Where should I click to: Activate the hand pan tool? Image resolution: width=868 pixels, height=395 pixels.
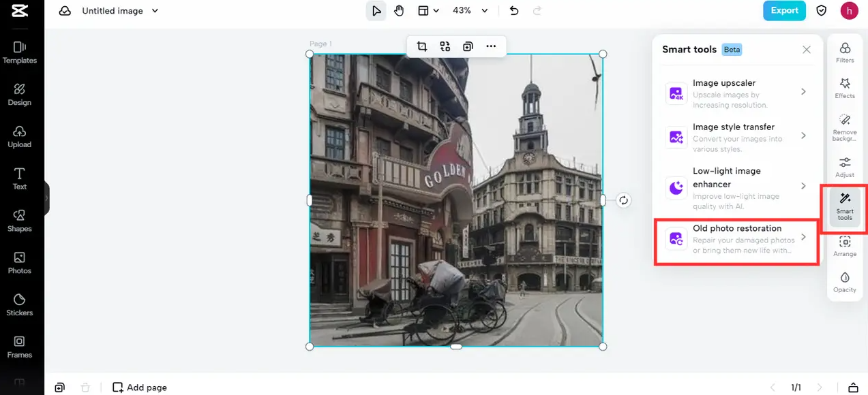[x=399, y=11]
